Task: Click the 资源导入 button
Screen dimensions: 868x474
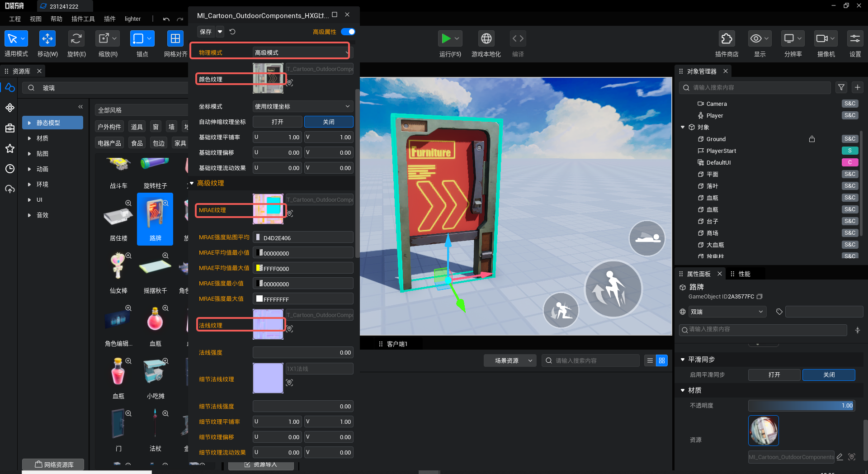Action: (261, 465)
